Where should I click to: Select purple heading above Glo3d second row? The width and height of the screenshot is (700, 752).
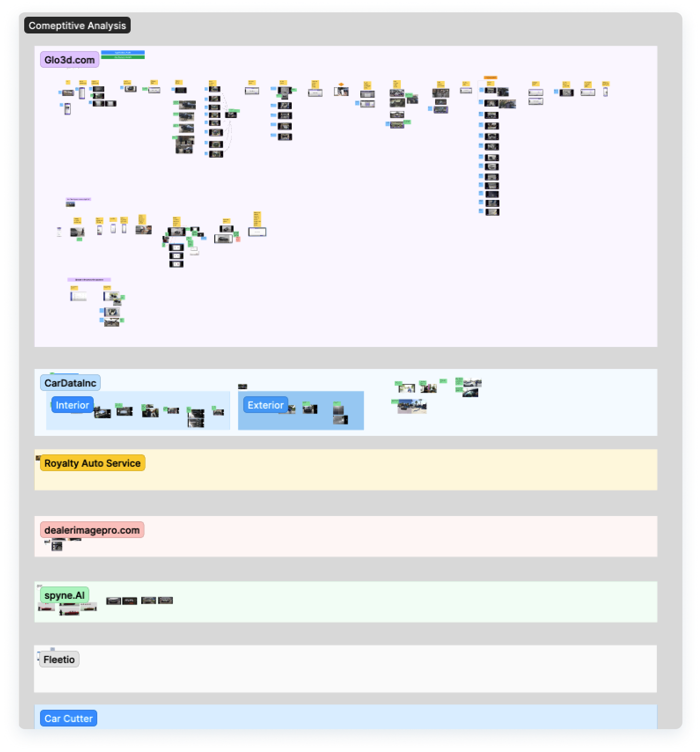78,199
